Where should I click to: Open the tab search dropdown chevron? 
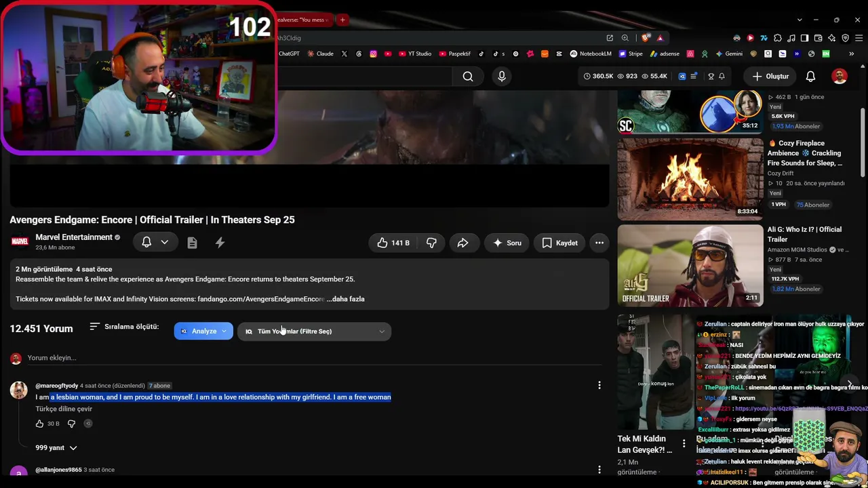800,20
